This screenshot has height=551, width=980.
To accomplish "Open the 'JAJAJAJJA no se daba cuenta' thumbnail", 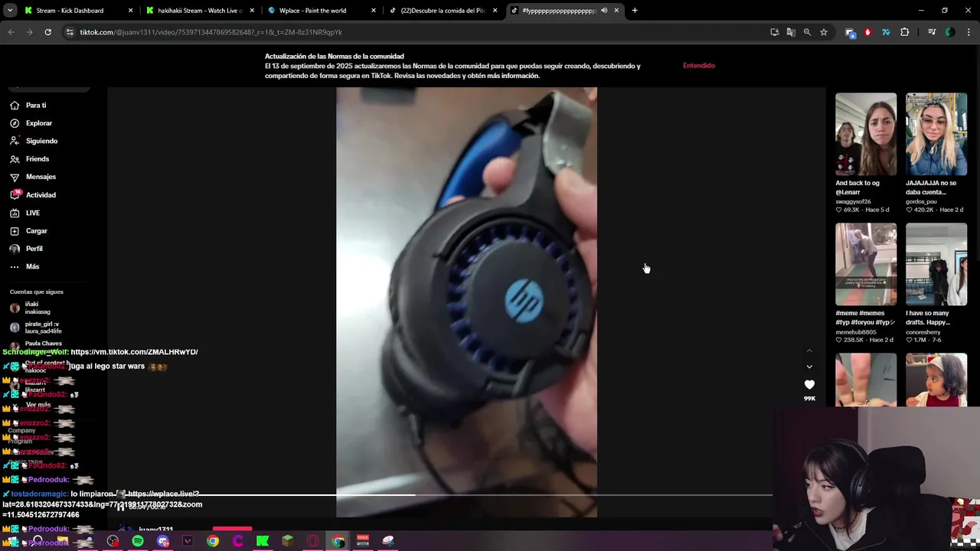I will click(936, 135).
